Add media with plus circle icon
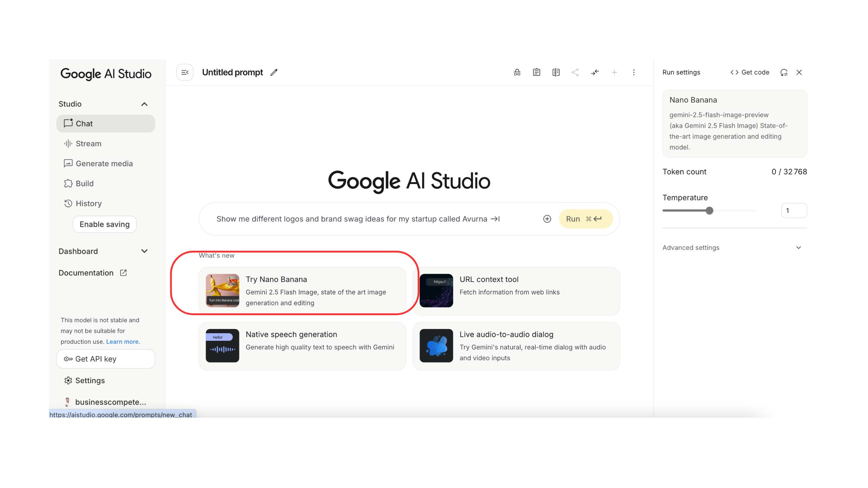This screenshot has height=488, width=868. [x=547, y=219]
